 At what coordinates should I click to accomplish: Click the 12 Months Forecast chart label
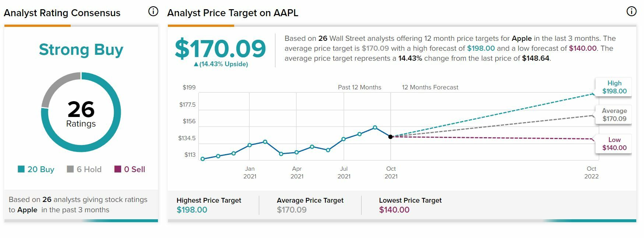(430, 87)
